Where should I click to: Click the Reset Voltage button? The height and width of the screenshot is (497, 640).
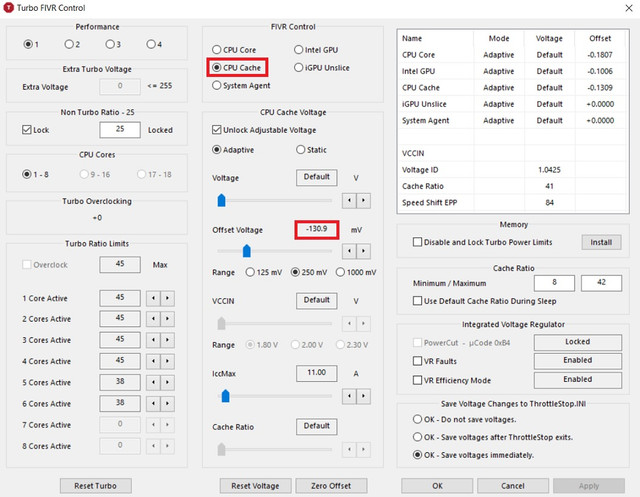click(256, 486)
